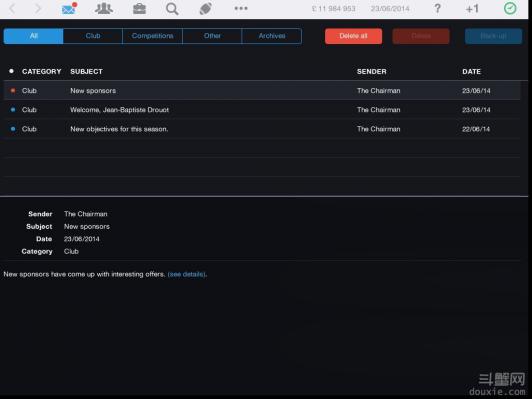Toggle the select-all dot in header
This screenshot has width=532, height=399.
[x=12, y=71]
